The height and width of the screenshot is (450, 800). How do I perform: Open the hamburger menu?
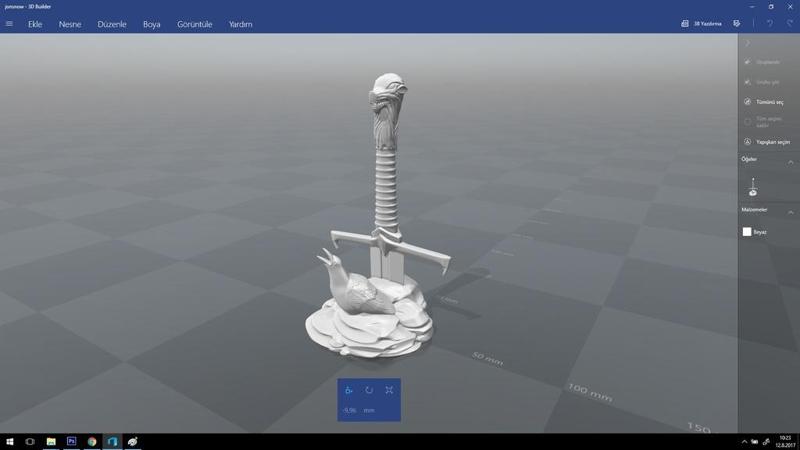tap(9, 24)
